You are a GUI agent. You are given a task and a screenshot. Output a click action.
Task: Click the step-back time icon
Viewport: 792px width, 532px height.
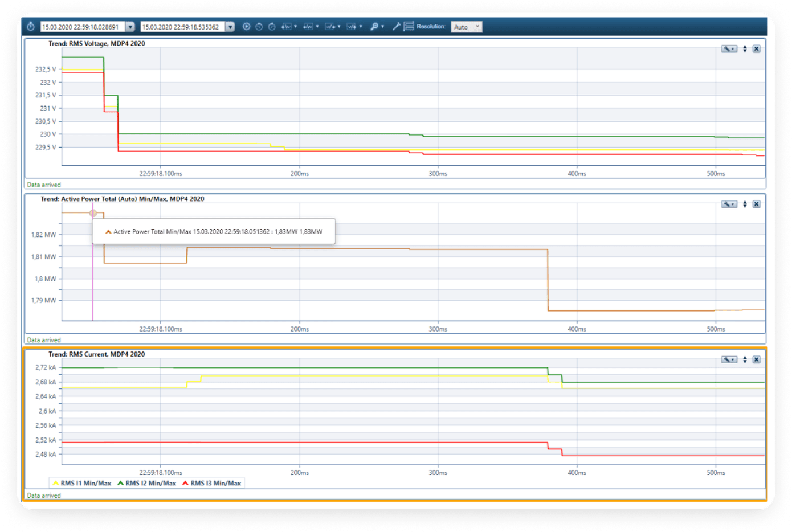[x=259, y=27]
